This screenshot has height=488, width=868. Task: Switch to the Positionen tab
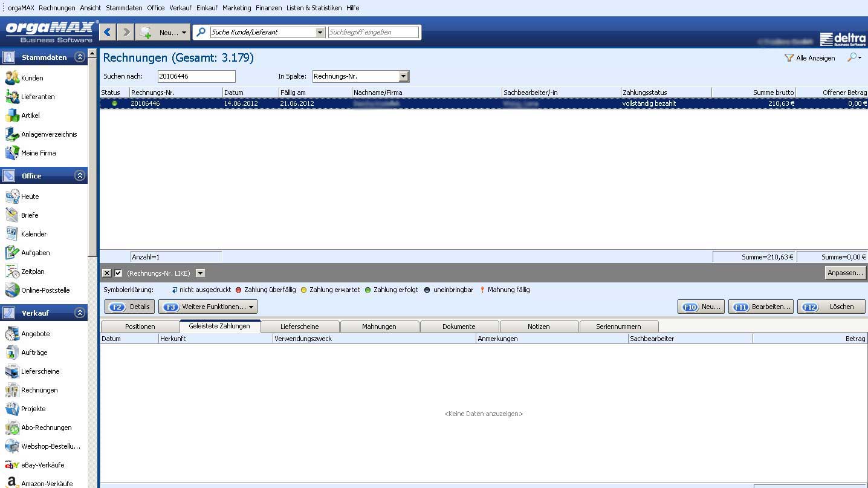click(x=140, y=327)
